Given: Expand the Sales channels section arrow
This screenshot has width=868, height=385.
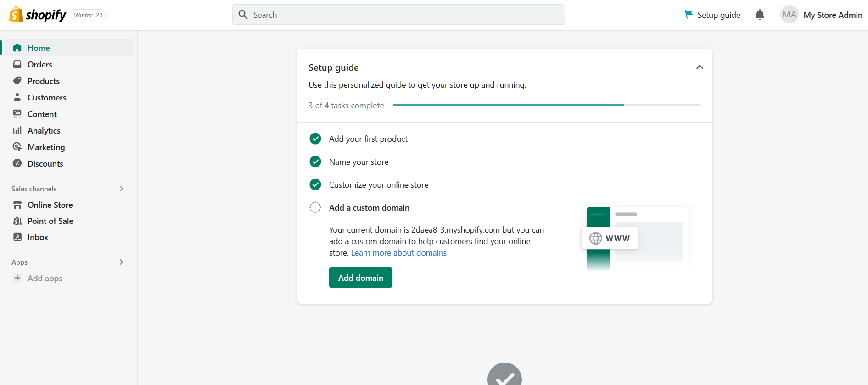Looking at the screenshot, I should point(121,189).
